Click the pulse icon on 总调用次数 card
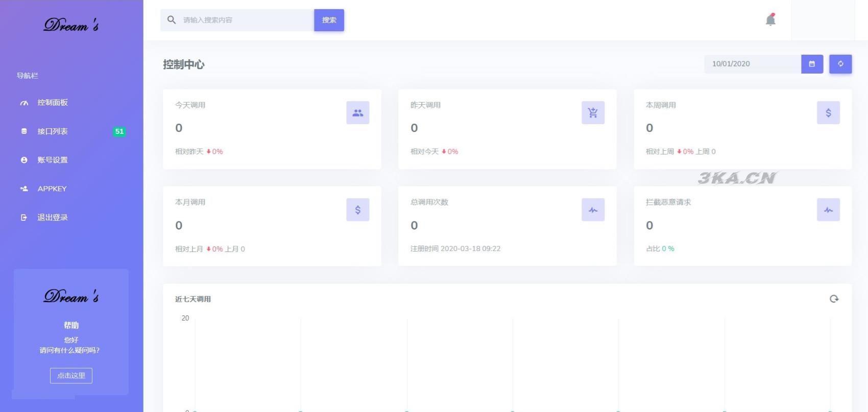The image size is (868, 412). (593, 210)
